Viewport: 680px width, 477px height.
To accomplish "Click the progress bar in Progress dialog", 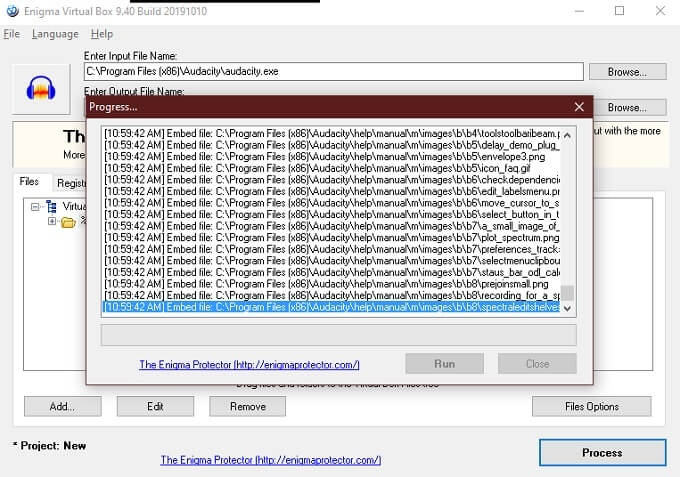I will click(339, 335).
